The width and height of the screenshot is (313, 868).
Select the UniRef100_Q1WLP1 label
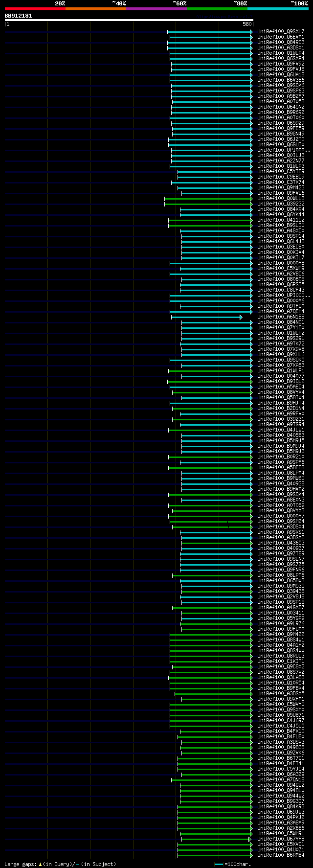click(x=281, y=370)
